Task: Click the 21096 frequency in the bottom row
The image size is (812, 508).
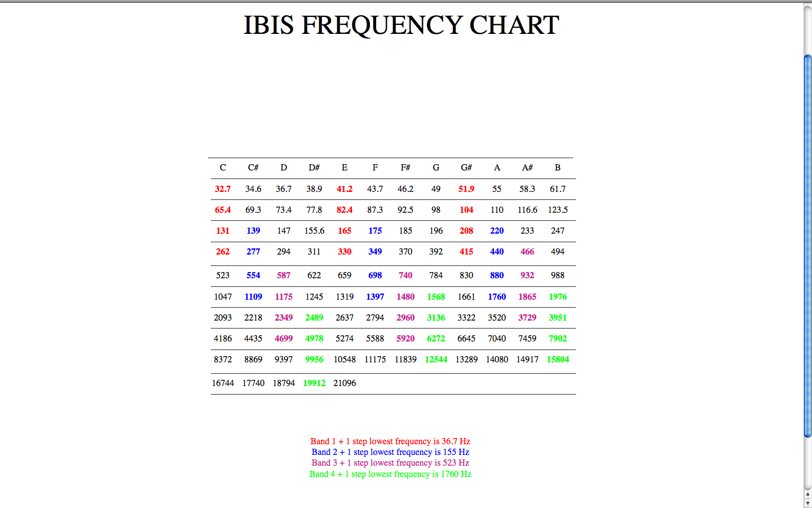Action: (x=345, y=383)
